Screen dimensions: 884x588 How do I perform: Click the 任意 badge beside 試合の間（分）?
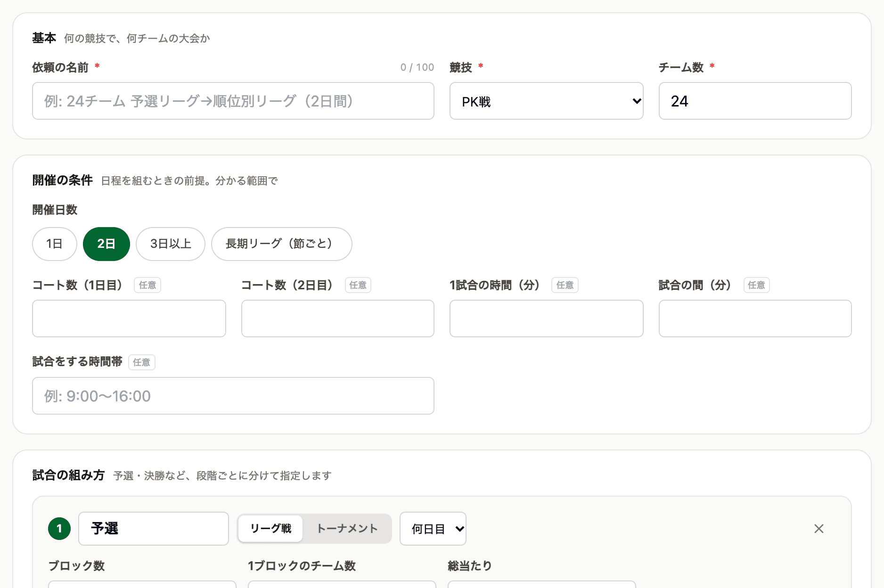click(x=756, y=285)
